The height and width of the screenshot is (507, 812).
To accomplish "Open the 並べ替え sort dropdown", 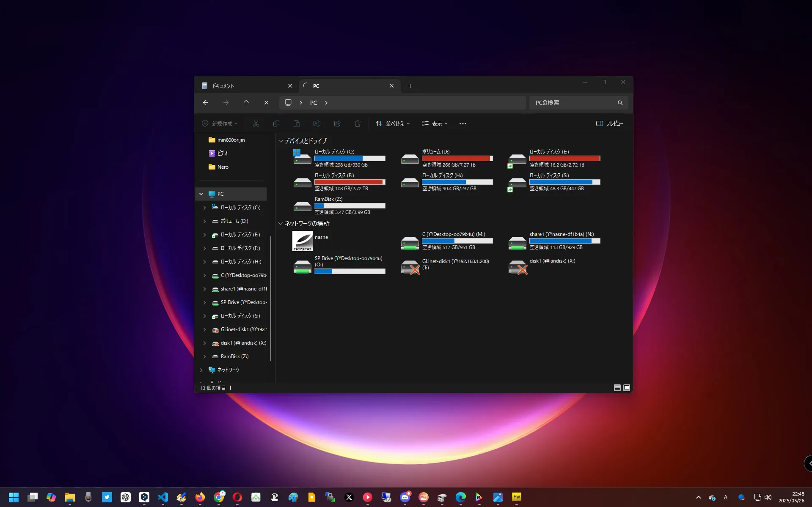I will pos(393,123).
